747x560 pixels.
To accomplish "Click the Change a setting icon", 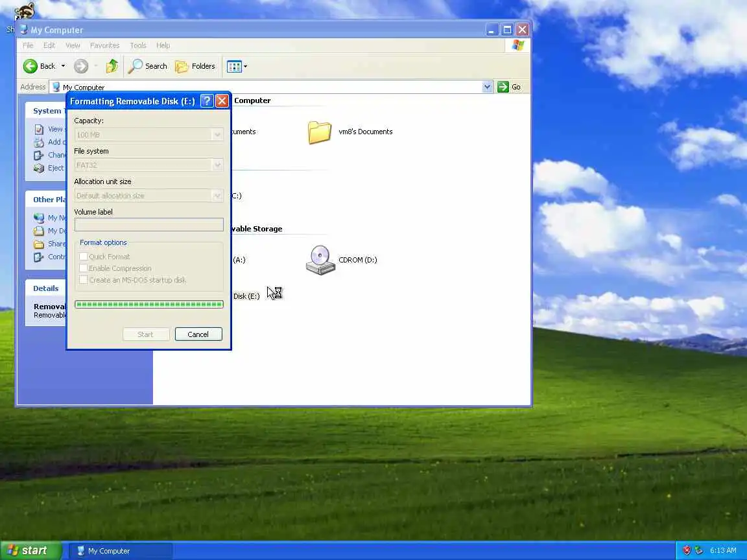I will [x=39, y=155].
